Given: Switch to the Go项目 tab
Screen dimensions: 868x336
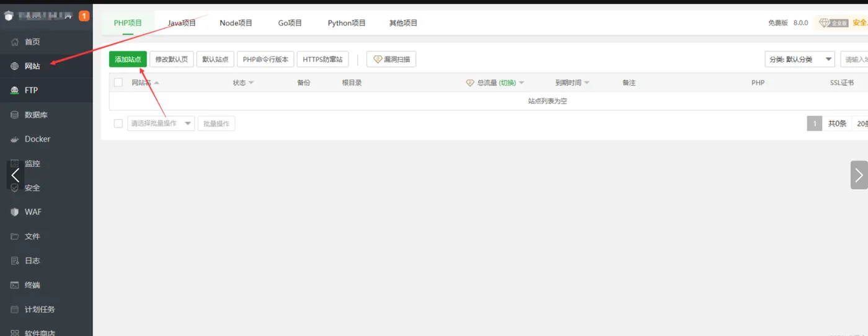Looking at the screenshot, I should click(290, 23).
